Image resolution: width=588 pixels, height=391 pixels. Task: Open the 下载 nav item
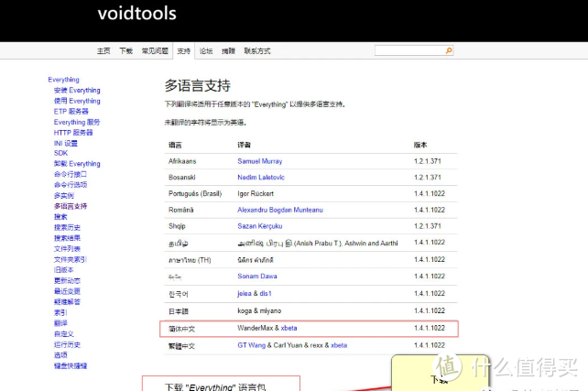126,51
